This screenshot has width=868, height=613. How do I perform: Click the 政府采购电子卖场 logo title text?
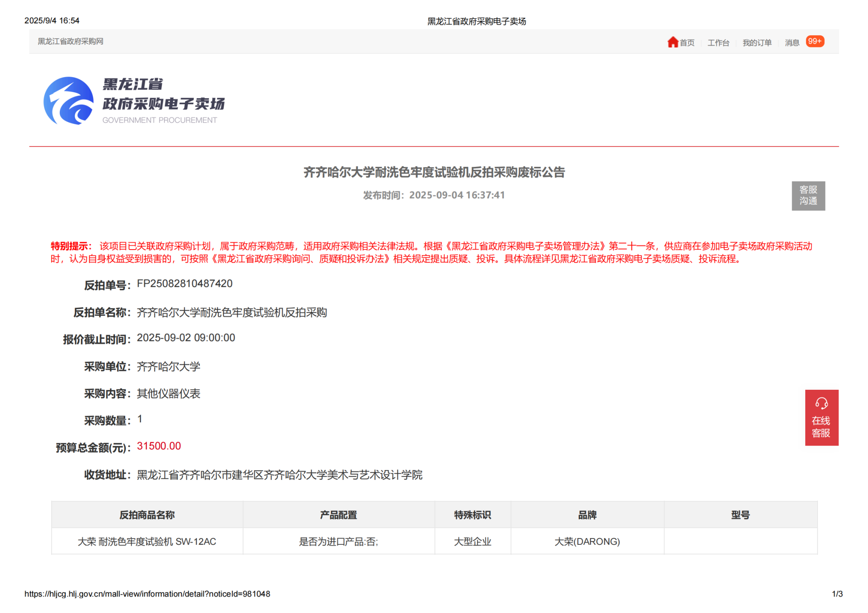[164, 103]
